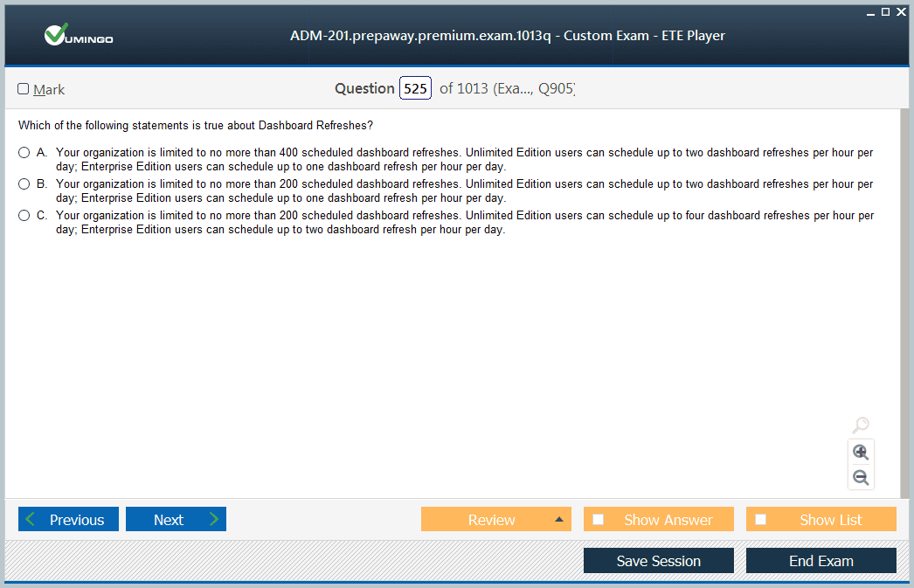Expand the Review dropdown arrow
This screenshot has height=588, width=914.
pyautogui.click(x=558, y=520)
